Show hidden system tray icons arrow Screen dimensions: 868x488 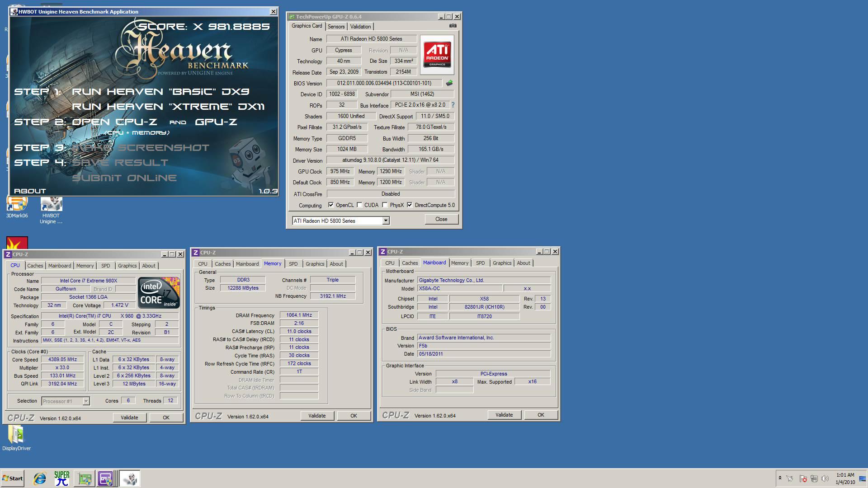pyautogui.click(x=780, y=478)
